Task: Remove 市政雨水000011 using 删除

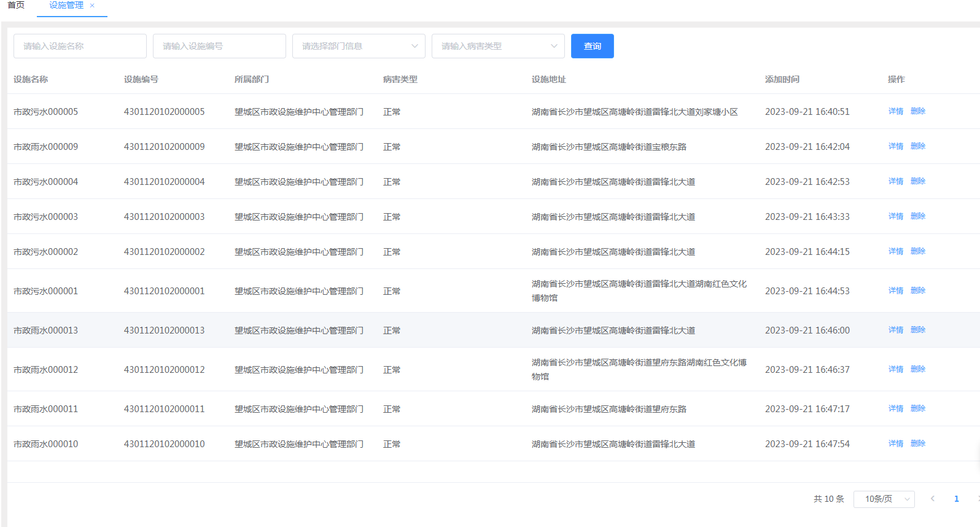Action: point(917,408)
